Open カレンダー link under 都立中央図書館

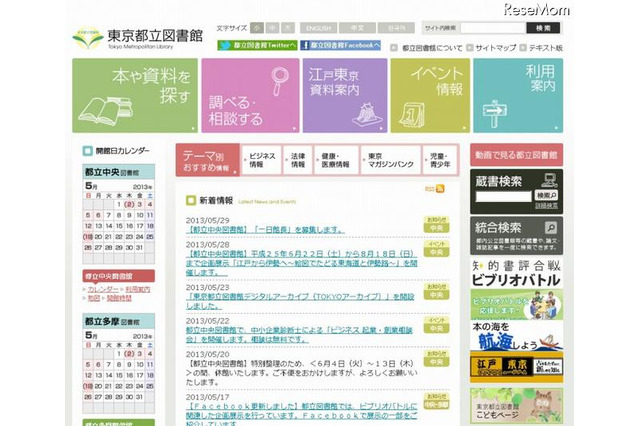coord(103,289)
